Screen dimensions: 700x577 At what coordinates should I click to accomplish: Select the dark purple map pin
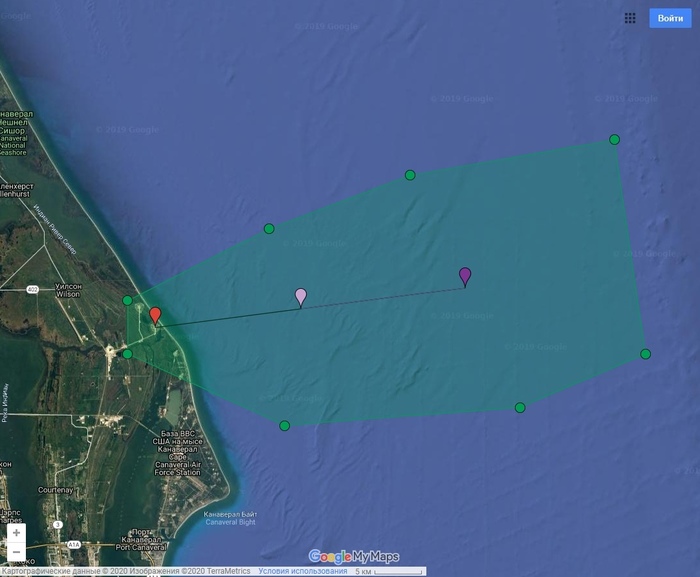465,276
